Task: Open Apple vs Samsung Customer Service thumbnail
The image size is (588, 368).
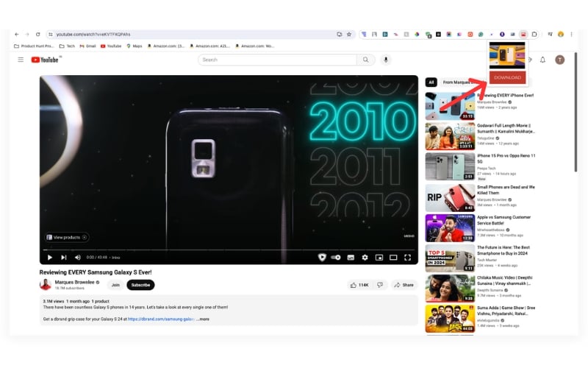Action: (x=450, y=228)
